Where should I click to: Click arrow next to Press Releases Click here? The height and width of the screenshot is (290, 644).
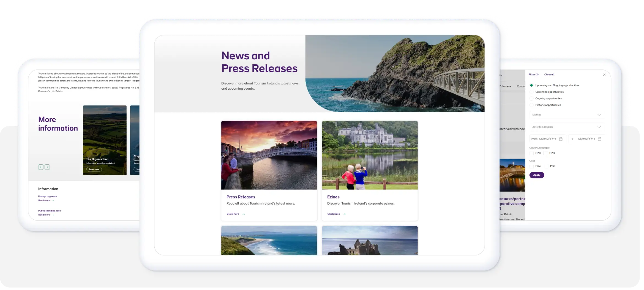click(x=243, y=214)
